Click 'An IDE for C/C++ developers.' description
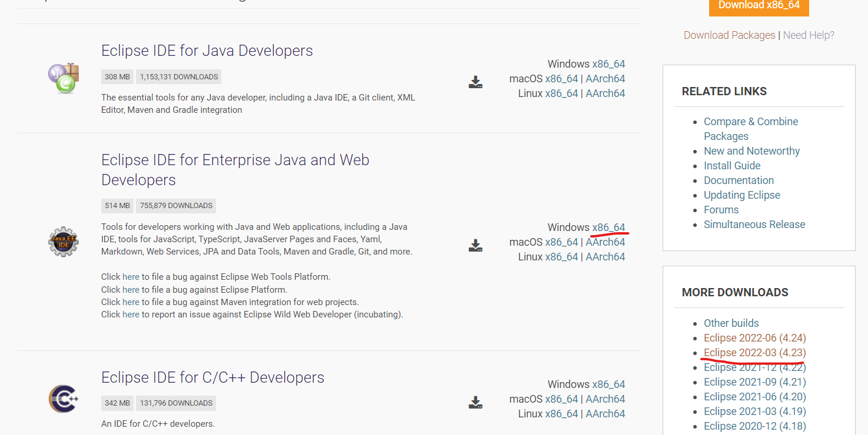Screen dimensions: 868x435 158,424
